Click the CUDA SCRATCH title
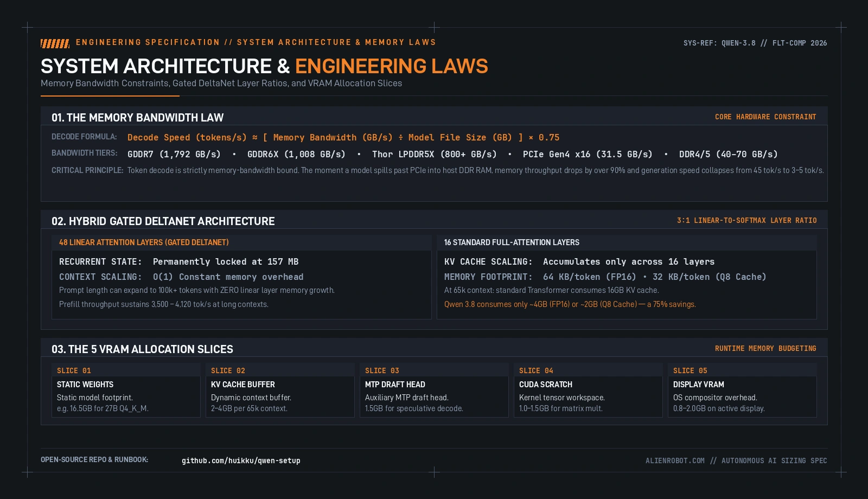Image resolution: width=868 pixels, height=499 pixels. (546, 385)
